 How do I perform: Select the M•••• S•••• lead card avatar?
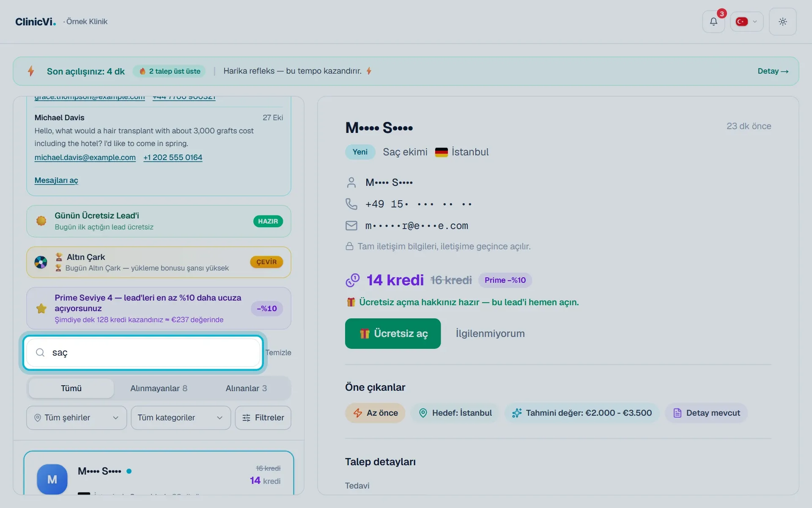[x=52, y=479]
